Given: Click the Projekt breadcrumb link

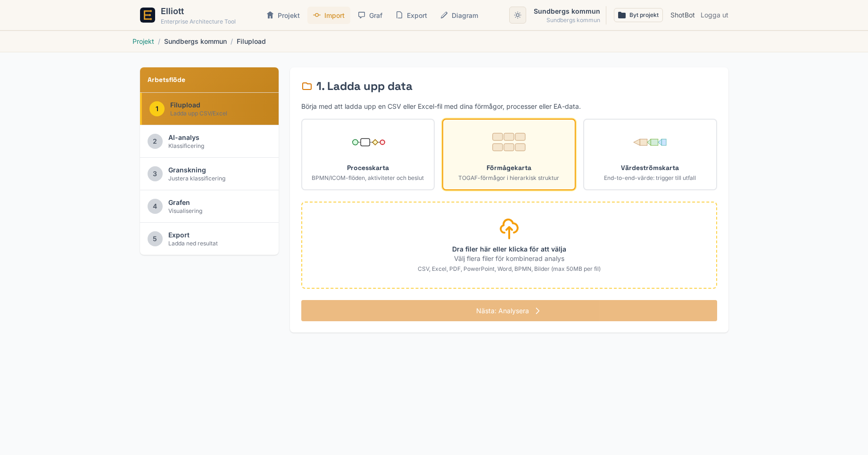Looking at the screenshot, I should (x=143, y=41).
